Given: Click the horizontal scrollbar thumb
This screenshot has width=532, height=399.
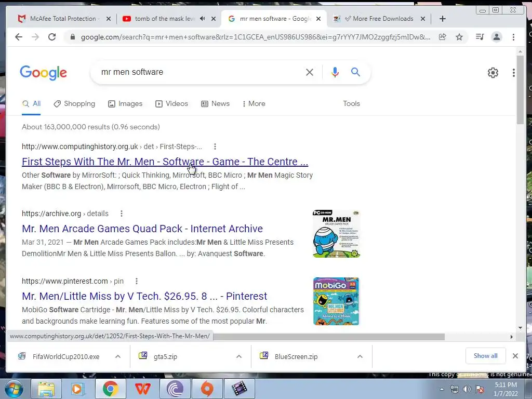Looking at the screenshot, I should [x=328, y=337].
